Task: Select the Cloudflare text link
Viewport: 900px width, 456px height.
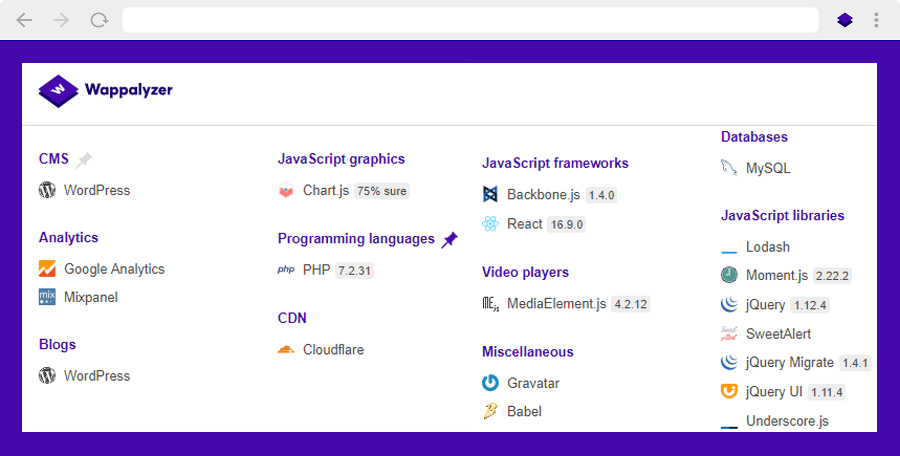Action: 333,350
